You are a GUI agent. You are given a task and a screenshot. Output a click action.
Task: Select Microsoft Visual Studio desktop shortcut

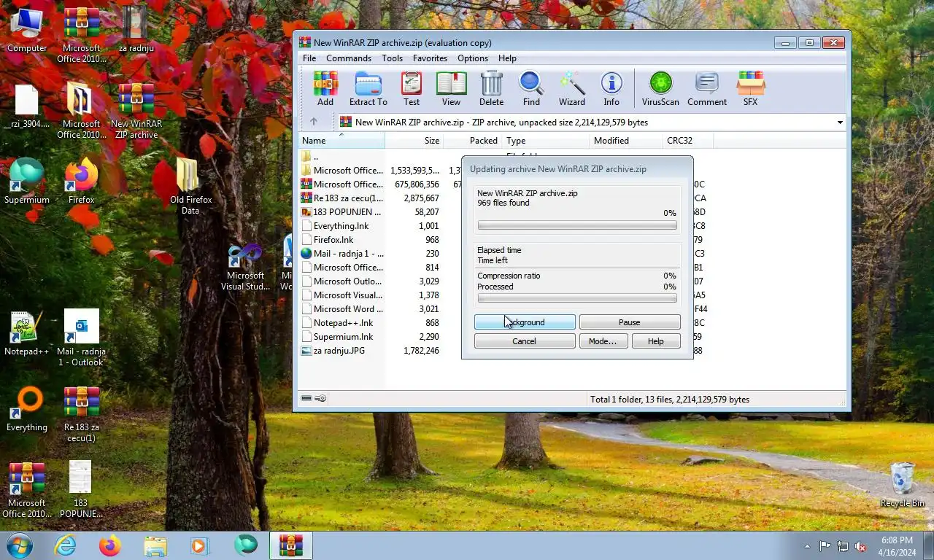[245, 267]
